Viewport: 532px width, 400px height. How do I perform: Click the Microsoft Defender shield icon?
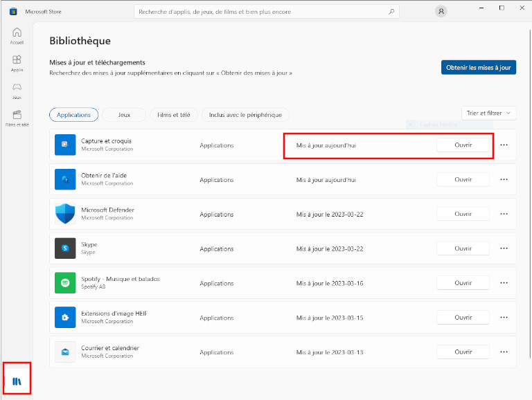point(65,214)
